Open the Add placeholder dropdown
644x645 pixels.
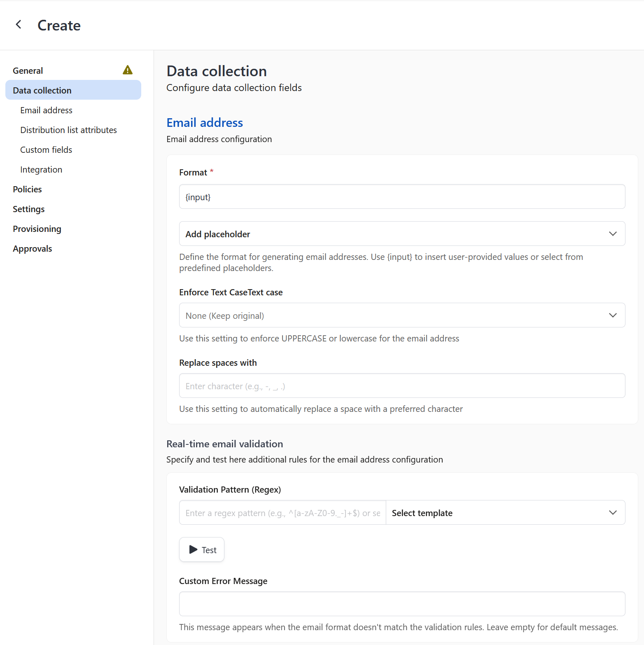[x=402, y=234]
